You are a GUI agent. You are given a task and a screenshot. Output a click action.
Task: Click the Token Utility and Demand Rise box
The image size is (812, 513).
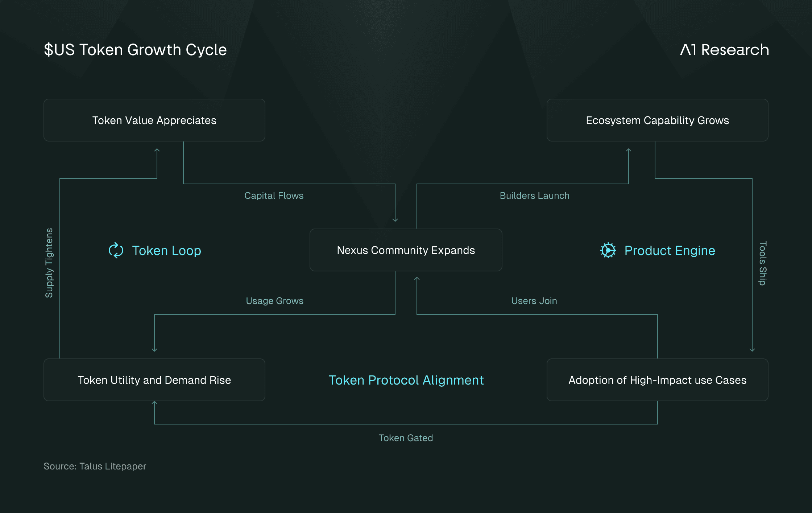154,380
